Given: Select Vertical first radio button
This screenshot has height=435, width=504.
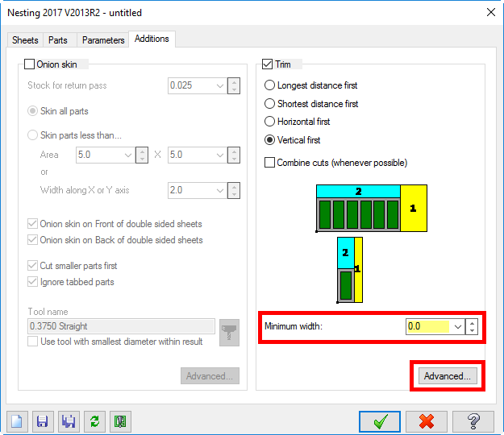Looking at the screenshot, I should click(x=269, y=140).
